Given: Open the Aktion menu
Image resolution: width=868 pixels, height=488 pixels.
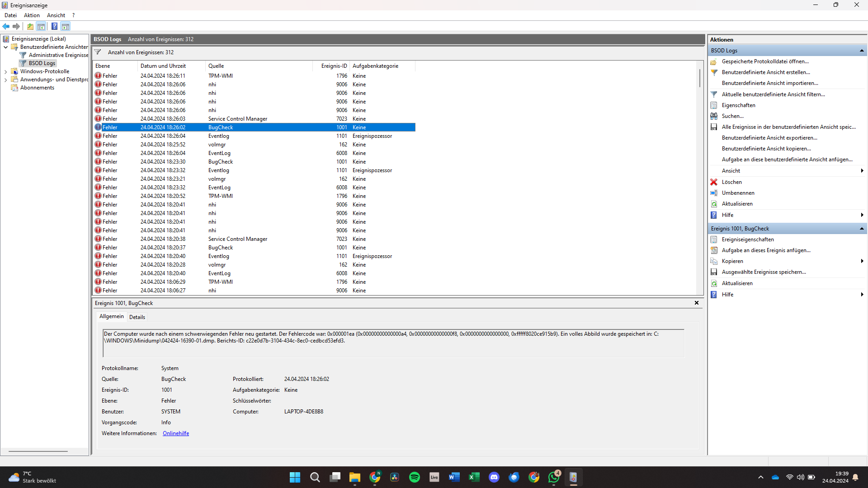Looking at the screenshot, I should (32, 15).
